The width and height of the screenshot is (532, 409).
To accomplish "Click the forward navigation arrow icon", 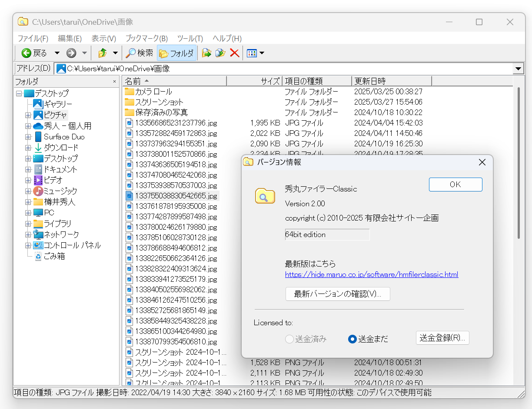I will 71,53.
